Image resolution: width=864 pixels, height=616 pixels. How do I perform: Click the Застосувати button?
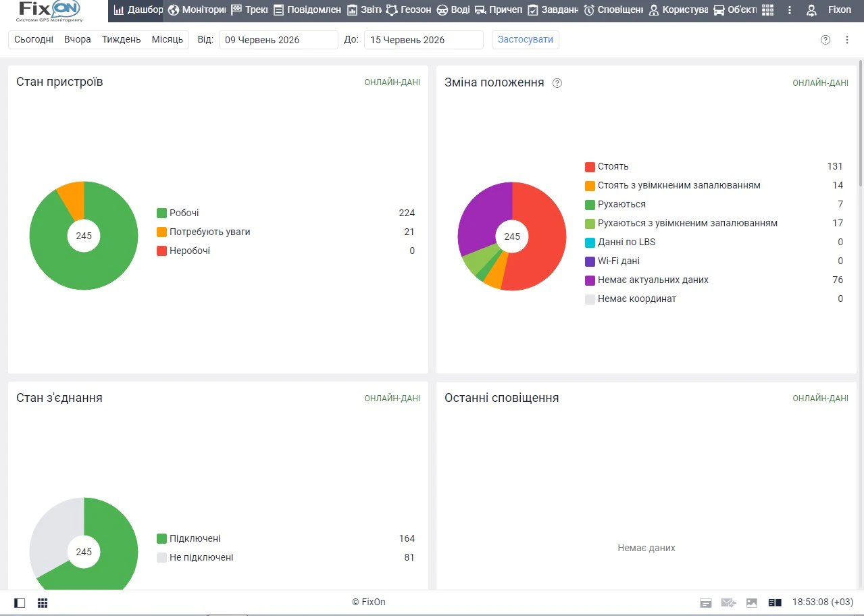(x=526, y=39)
